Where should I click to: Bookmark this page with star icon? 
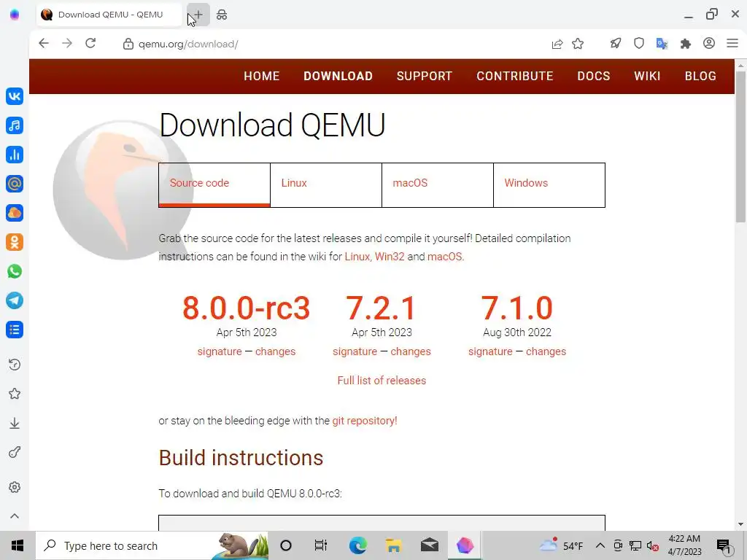(578, 44)
